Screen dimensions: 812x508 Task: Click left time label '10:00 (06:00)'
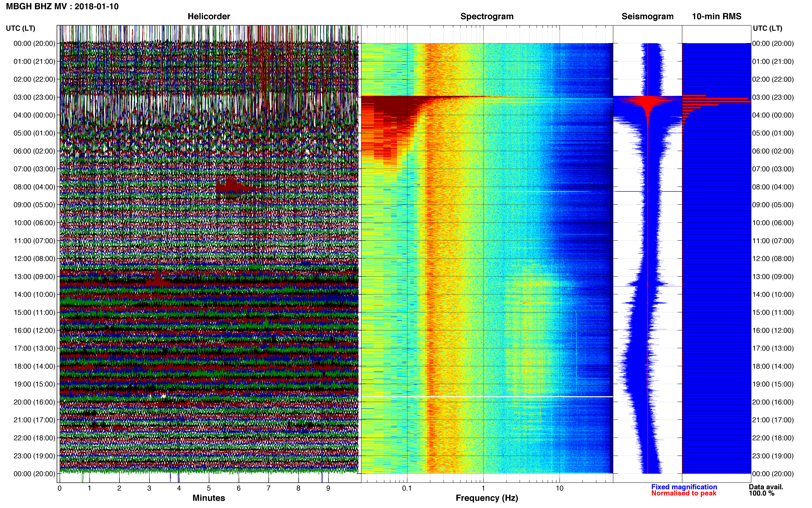pos(34,223)
